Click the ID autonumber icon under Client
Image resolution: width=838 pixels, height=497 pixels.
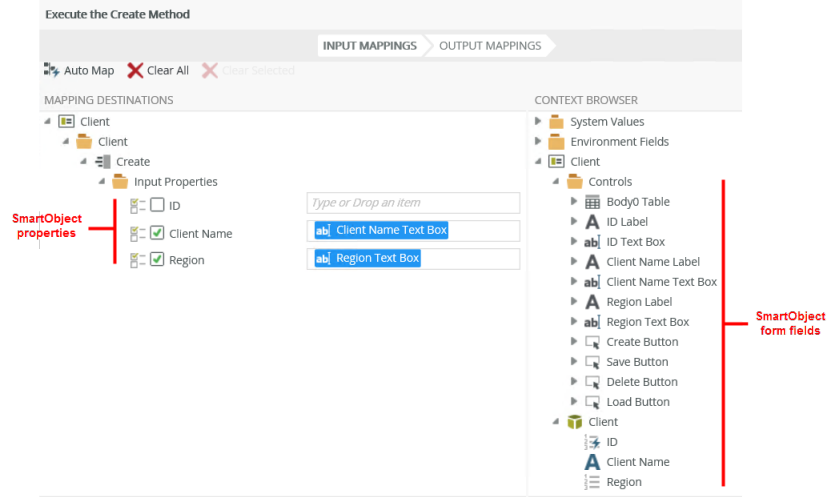592,442
